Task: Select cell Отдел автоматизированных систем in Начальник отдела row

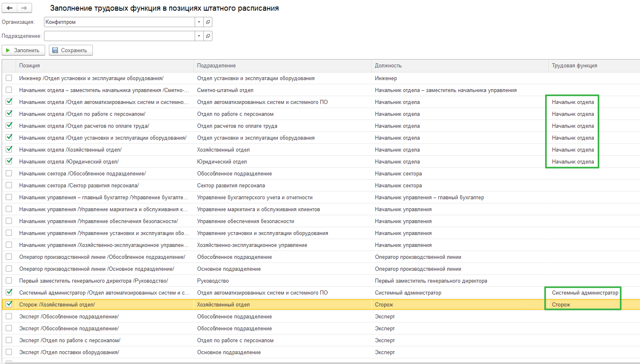Action: 262,102
